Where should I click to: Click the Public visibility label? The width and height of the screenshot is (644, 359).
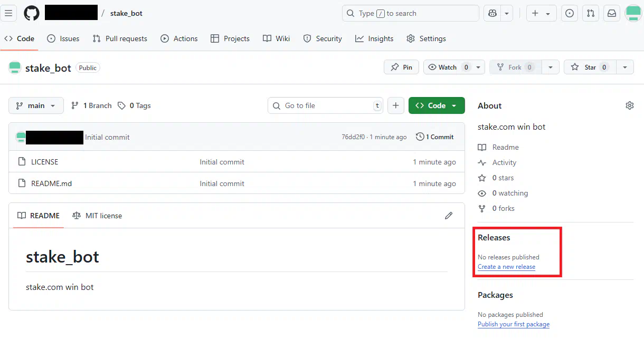point(88,67)
